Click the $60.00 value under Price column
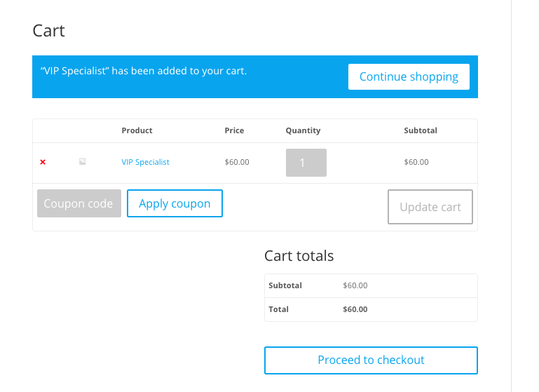Viewport: 539px width, 392px height. 237,162
